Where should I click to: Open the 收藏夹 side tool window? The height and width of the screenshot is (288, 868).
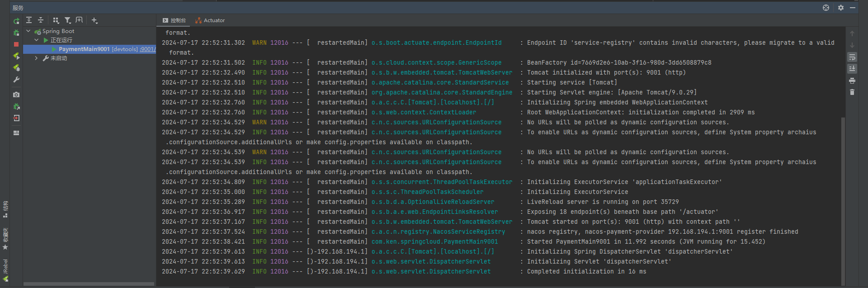(x=5, y=239)
